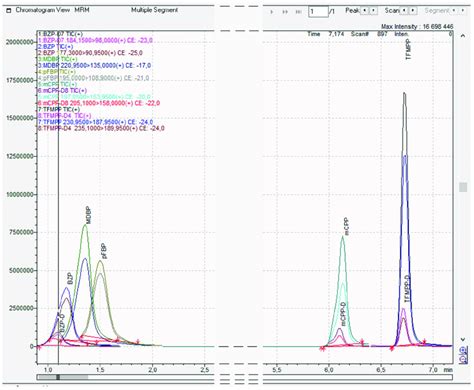Go to previous Segment
The image size is (474, 390).
pos(454,11)
